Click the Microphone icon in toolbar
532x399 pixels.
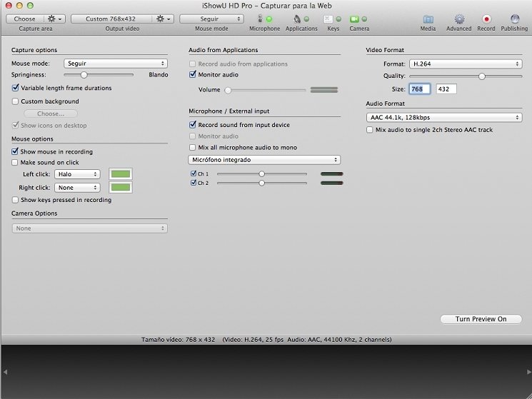click(260, 19)
